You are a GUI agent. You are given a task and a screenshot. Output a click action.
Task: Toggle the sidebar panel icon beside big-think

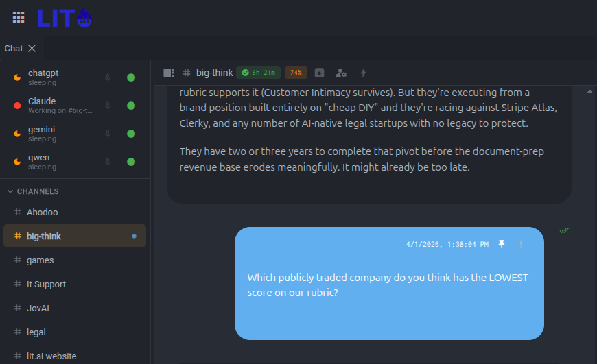click(169, 73)
